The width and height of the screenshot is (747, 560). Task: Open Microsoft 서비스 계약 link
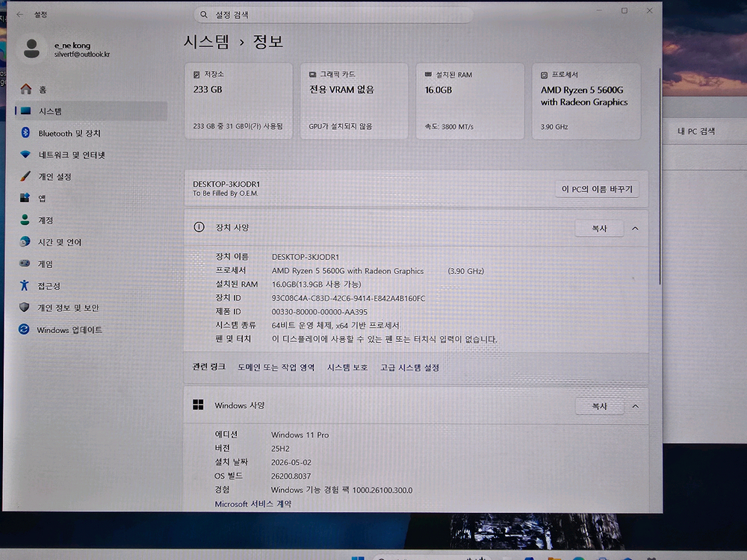coord(252,503)
